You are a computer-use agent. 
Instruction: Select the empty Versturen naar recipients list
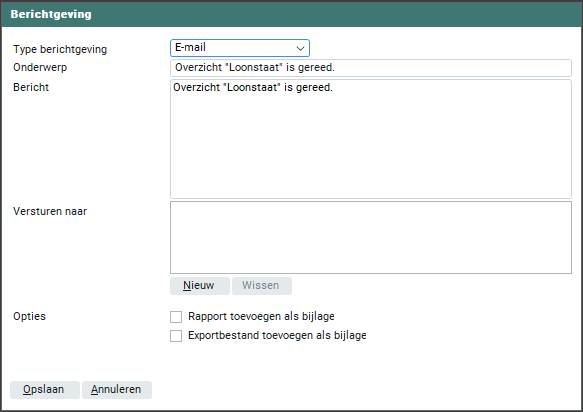pyautogui.click(x=371, y=237)
